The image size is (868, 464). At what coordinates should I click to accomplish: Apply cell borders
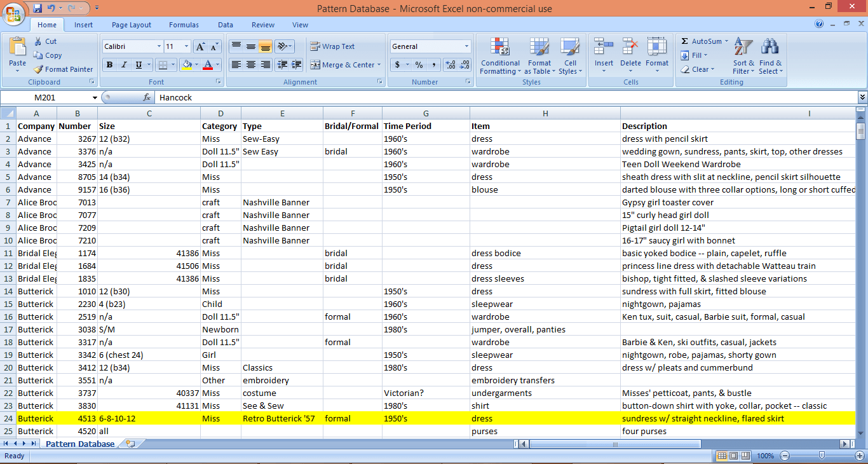point(163,65)
